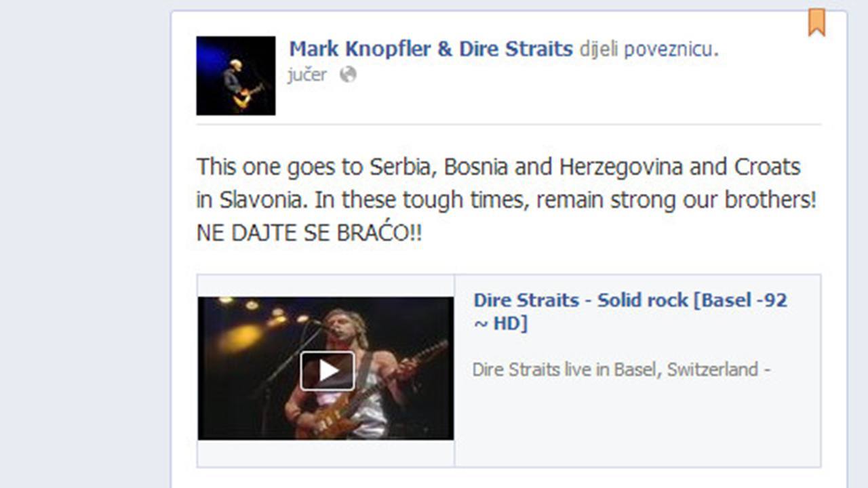Play the Solid rock video

328,371
